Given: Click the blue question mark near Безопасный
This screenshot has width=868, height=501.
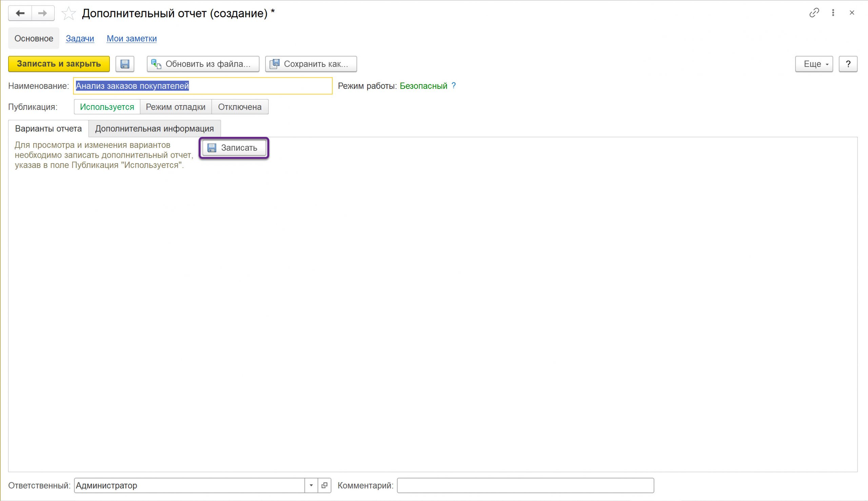Looking at the screenshot, I should [454, 86].
